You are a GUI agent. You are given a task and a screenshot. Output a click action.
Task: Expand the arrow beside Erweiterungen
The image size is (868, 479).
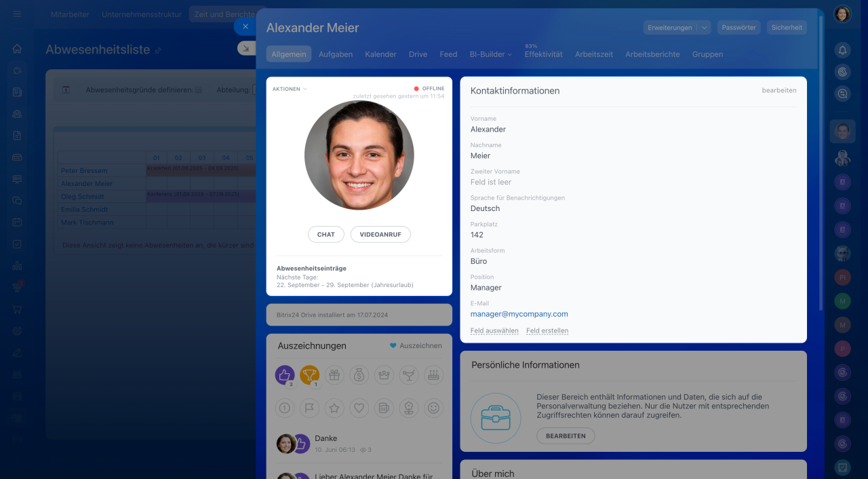click(x=705, y=28)
